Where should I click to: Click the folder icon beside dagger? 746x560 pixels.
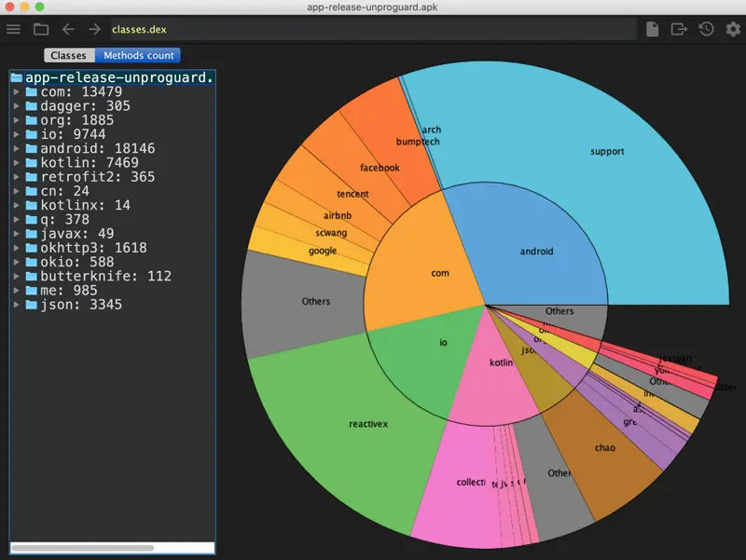(x=32, y=106)
